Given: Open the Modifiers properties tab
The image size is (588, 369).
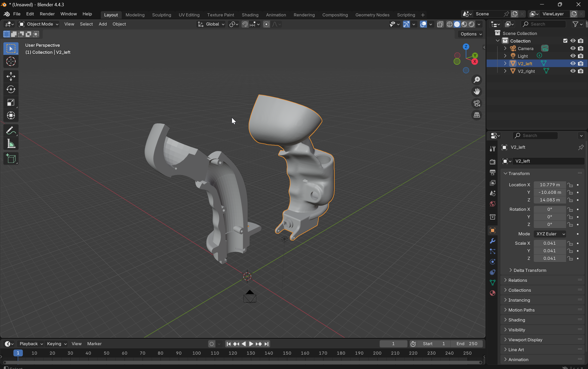Looking at the screenshot, I should click(x=492, y=241).
